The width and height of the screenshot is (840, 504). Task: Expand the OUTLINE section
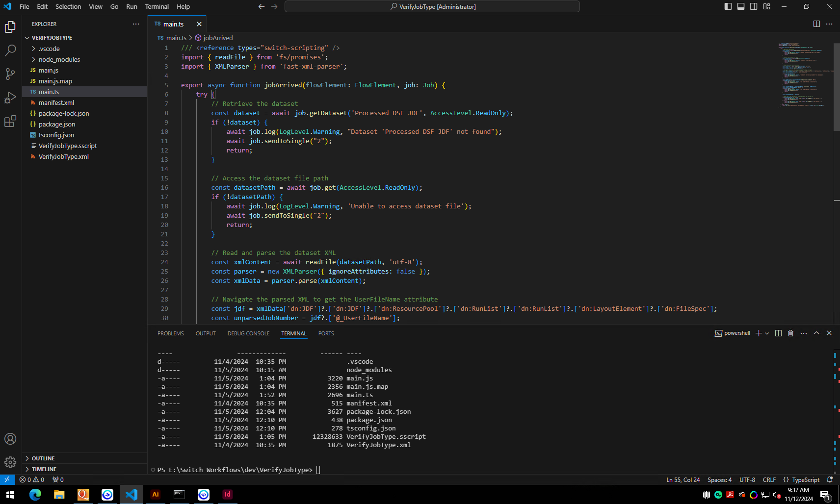pyautogui.click(x=84, y=458)
